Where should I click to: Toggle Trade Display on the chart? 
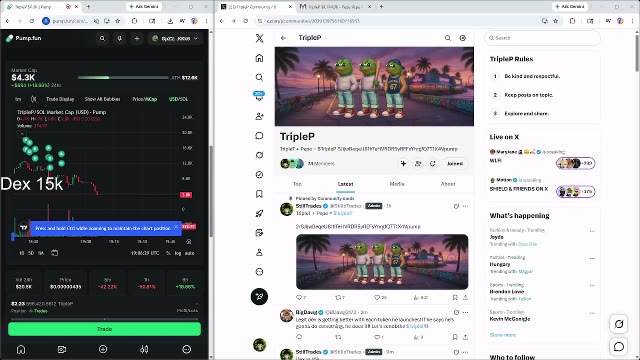60,99
